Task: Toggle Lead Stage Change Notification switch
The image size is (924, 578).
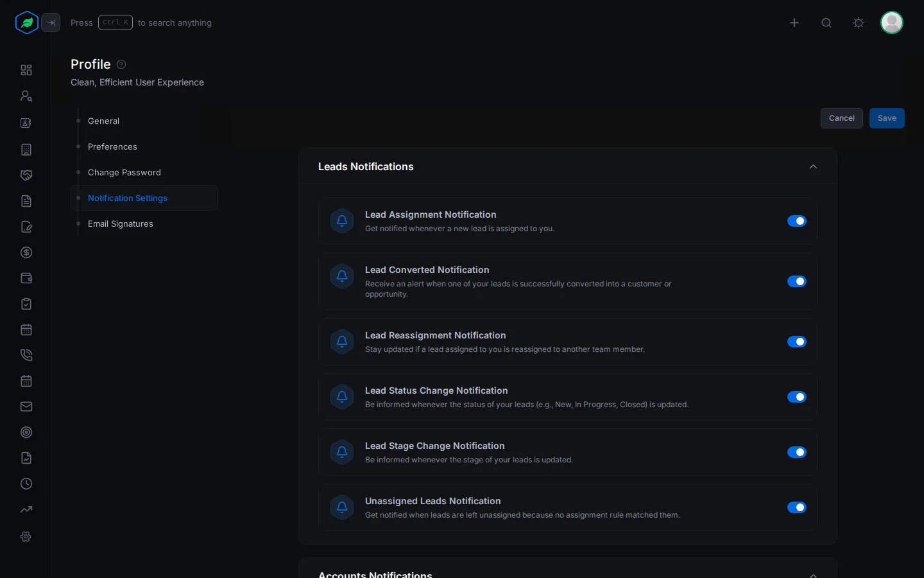Action: [797, 452]
